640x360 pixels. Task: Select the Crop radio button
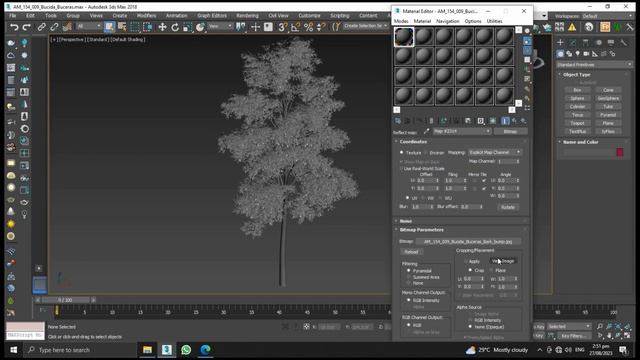470,270
